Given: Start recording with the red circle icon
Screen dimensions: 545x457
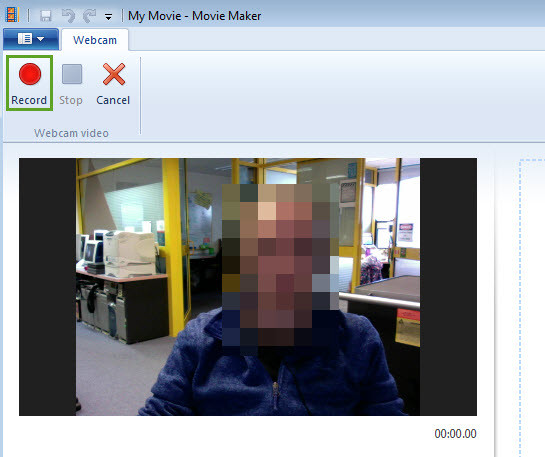Looking at the screenshot, I should tap(30, 74).
